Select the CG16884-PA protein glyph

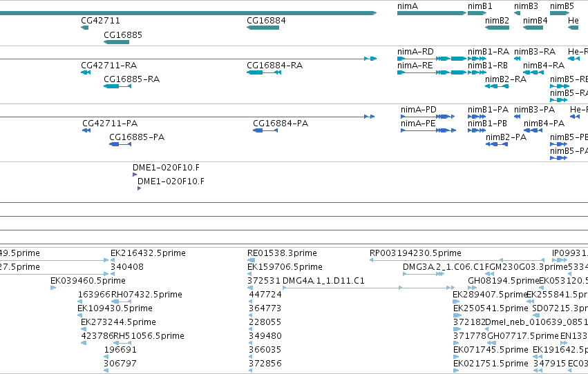265,130
